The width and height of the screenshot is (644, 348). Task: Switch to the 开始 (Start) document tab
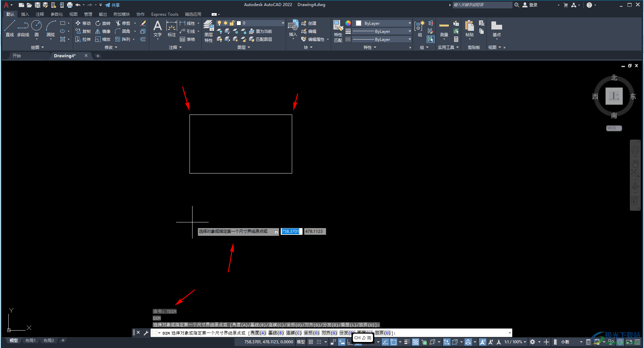coord(17,56)
